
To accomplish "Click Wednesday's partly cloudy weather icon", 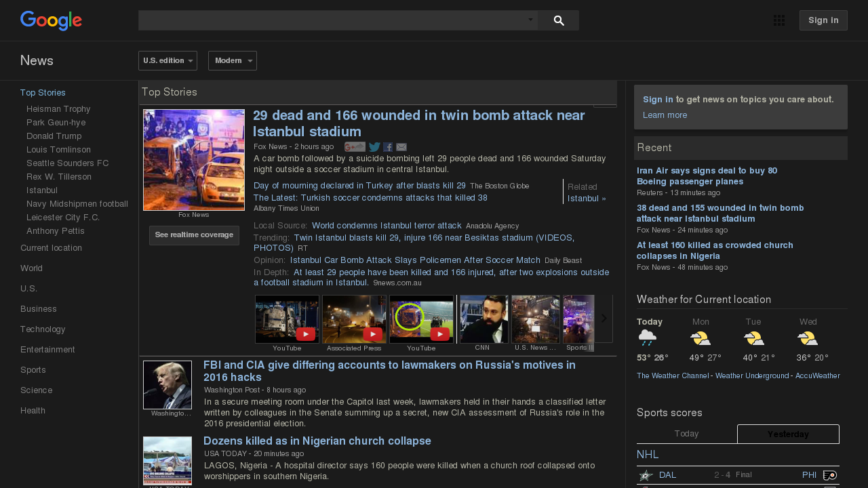I will pos(808,338).
